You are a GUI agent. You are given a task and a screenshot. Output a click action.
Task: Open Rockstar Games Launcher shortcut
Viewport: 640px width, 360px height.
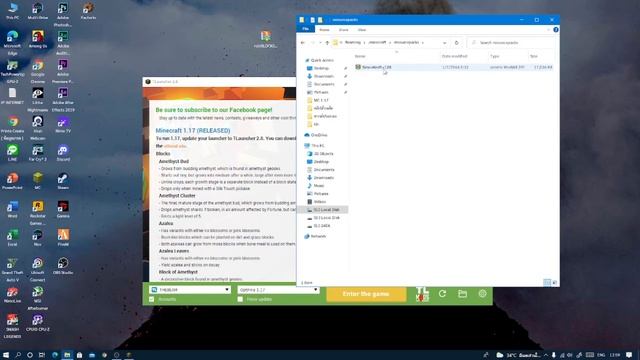coord(38,213)
